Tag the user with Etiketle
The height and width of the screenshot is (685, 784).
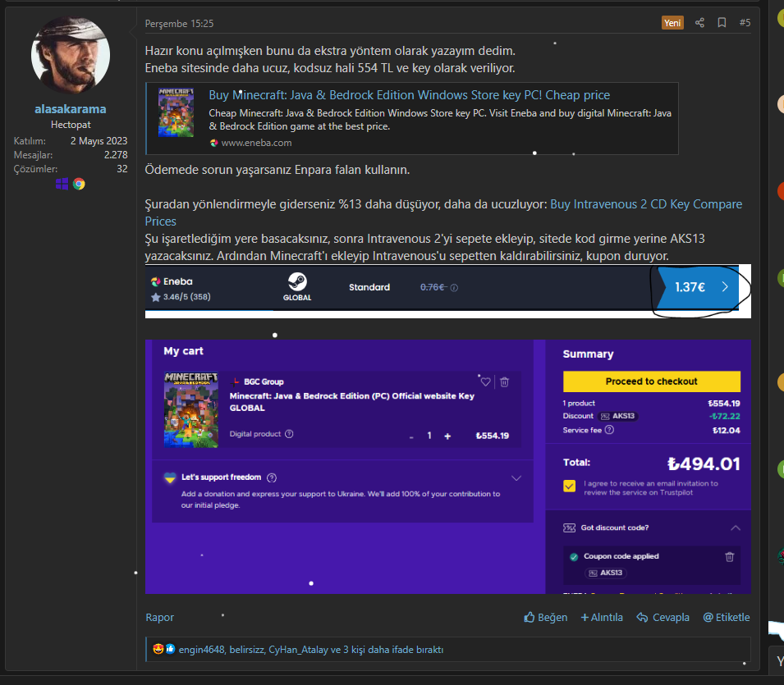[726, 618]
